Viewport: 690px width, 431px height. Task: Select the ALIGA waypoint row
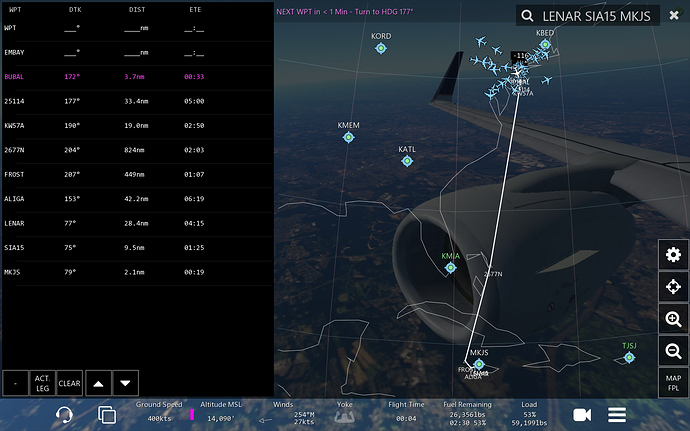pyautogui.click(x=137, y=199)
